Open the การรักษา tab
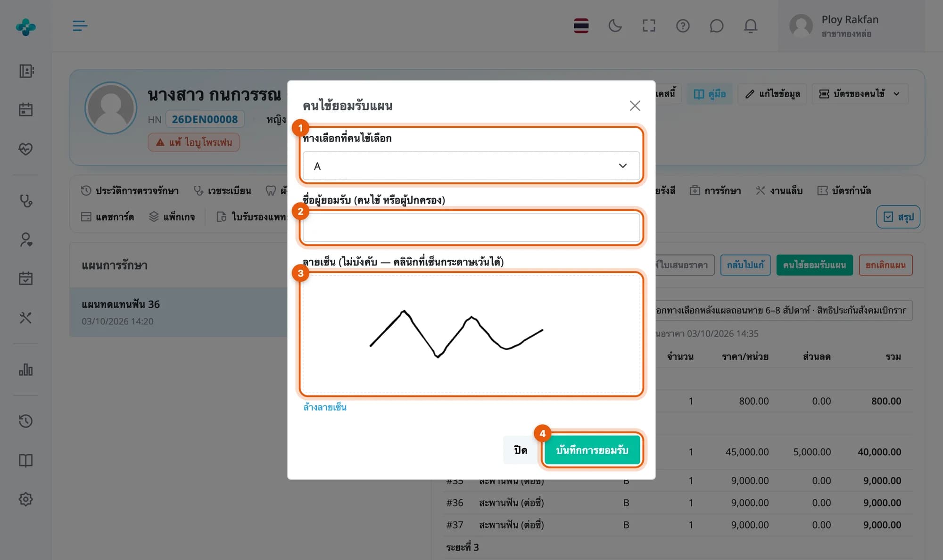Viewport: 943px width, 560px height. pyautogui.click(x=715, y=191)
